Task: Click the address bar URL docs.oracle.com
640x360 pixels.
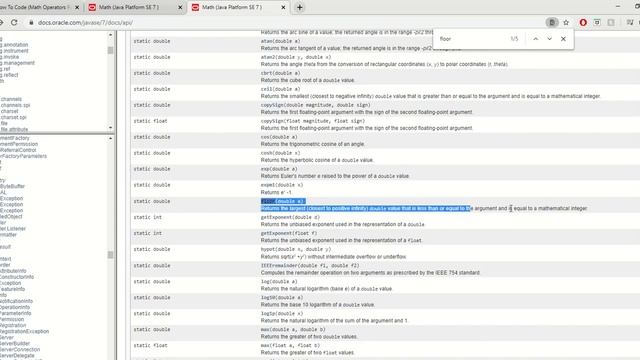Action: pyautogui.click(x=85, y=22)
